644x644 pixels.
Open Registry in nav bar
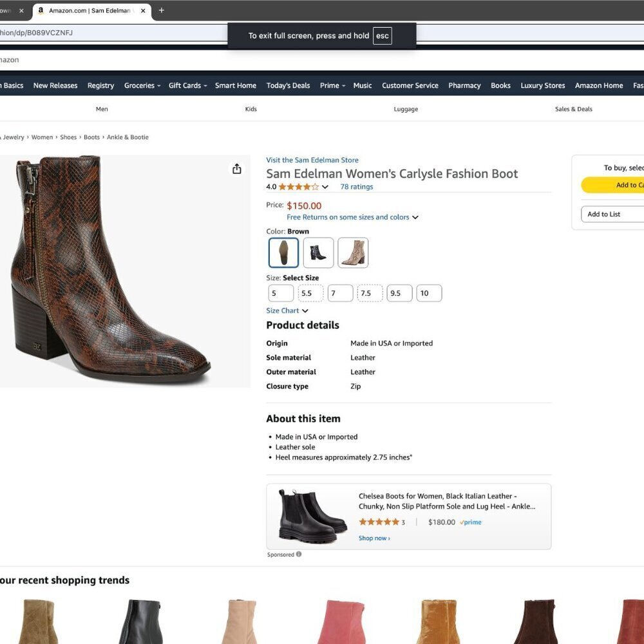(100, 86)
